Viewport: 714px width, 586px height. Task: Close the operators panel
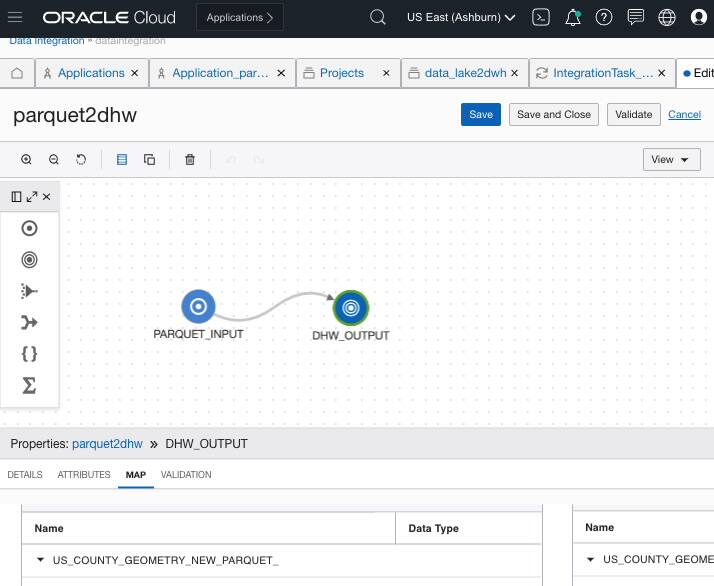pos(46,197)
